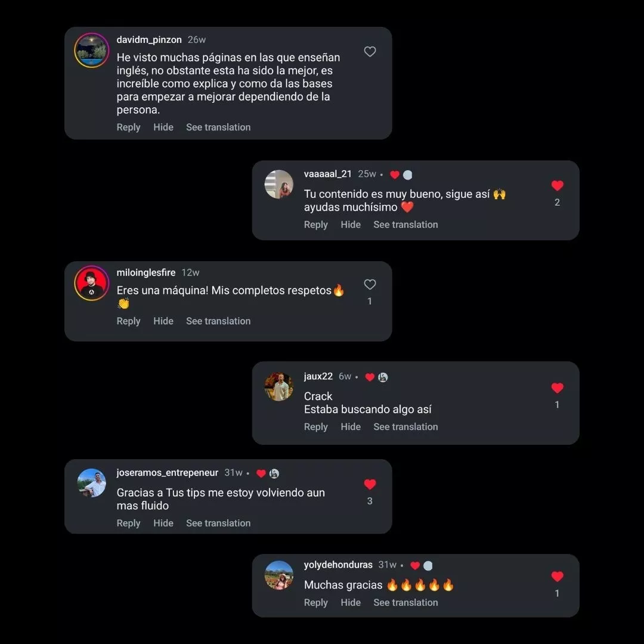Open jaux22's profile avatar
This screenshot has height=644, width=644.
coord(279,386)
